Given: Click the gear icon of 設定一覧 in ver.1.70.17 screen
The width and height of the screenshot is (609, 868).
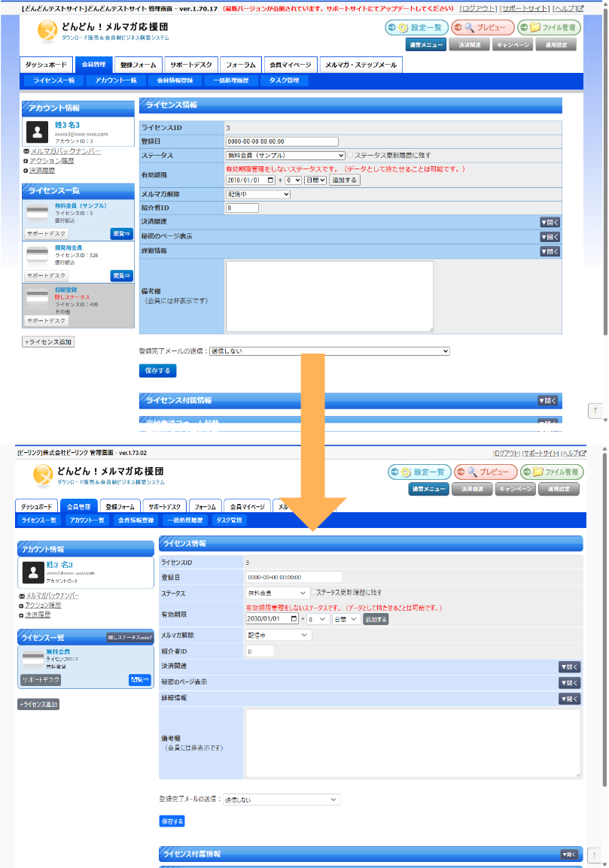Looking at the screenshot, I should point(403,28).
